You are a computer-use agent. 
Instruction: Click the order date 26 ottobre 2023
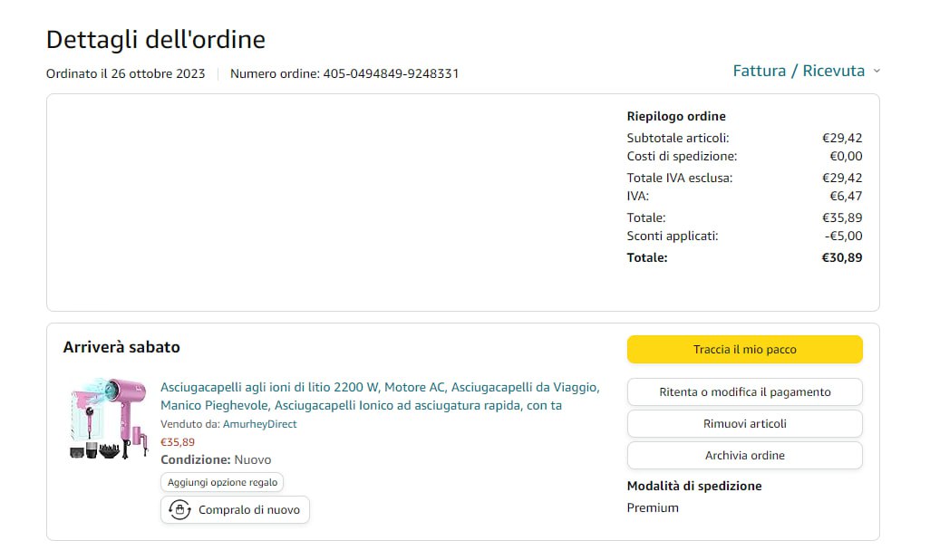pyautogui.click(x=158, y=73)
